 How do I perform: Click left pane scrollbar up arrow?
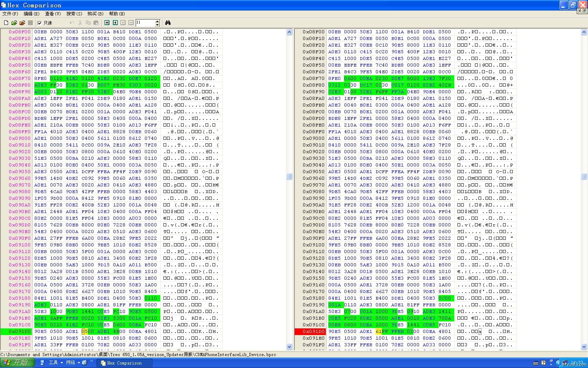[289, 32]
